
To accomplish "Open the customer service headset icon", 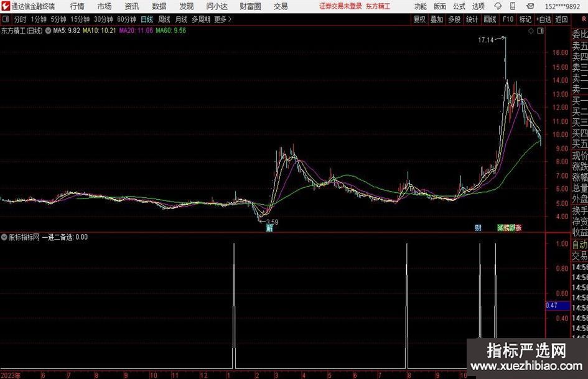I will tap(498, 6).
